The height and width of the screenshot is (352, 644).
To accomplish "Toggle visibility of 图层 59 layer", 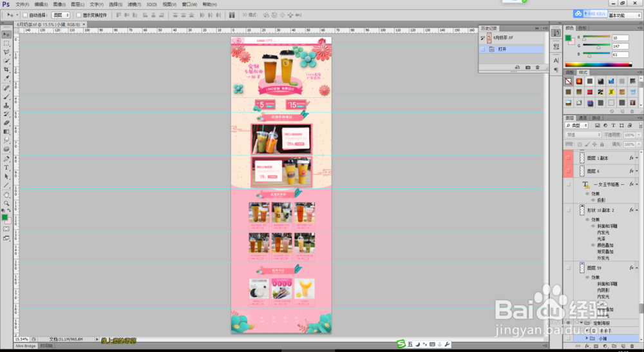I will (x=568, y=268).
